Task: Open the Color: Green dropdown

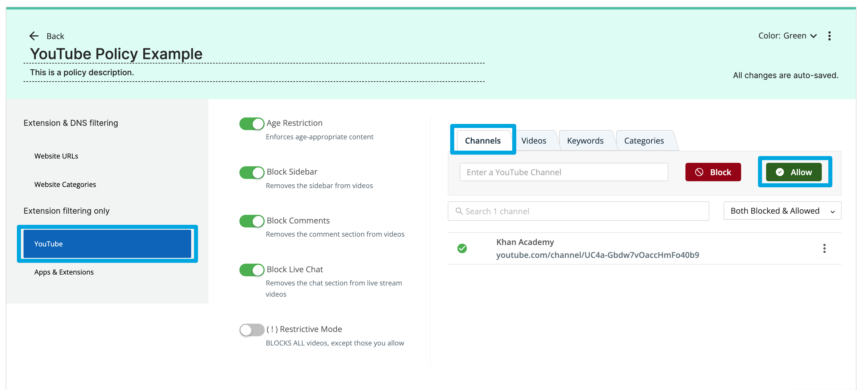Action: click(x=787, y=36)
